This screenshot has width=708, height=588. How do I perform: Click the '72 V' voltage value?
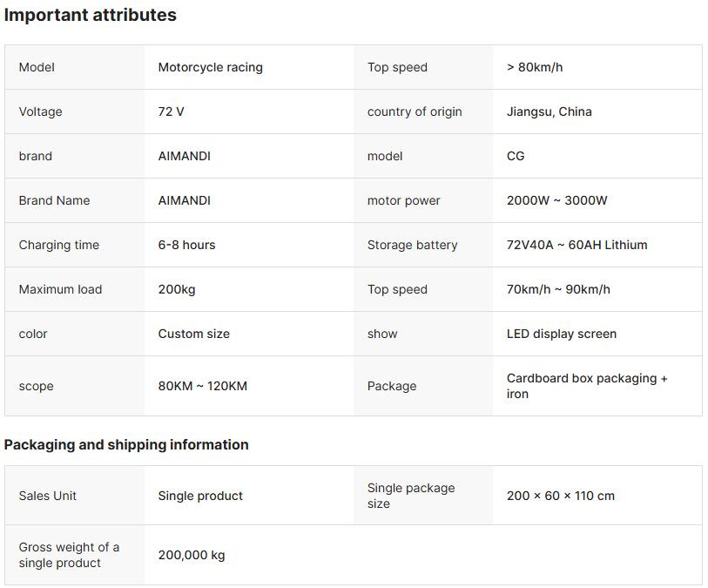(x=171, y=112)
